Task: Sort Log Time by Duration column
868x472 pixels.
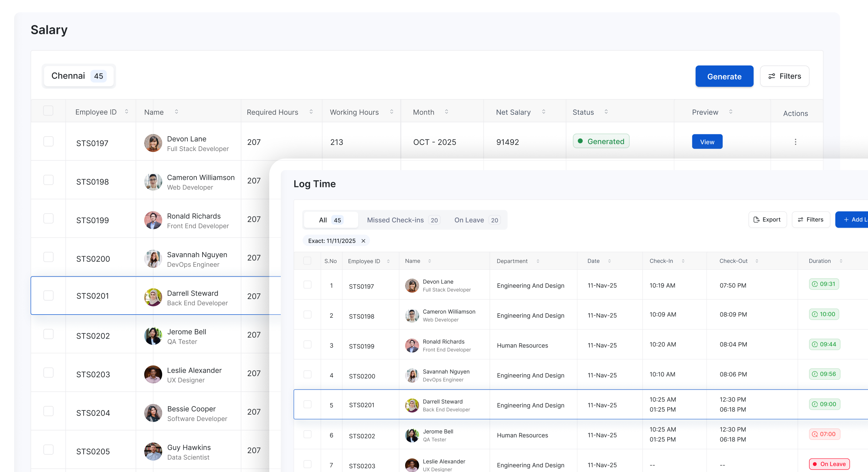Action: [x=841, y=261]
